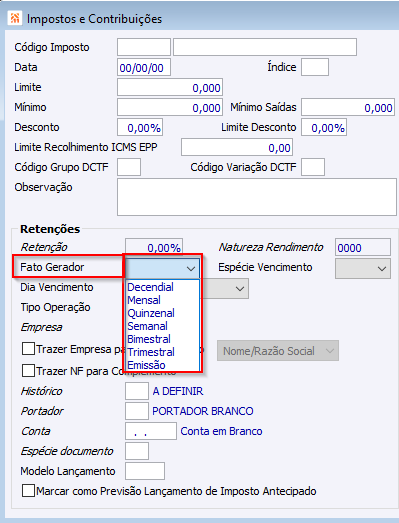Click the Limite value field
This screenshot has height=523, width=399.
click(170, 87)
